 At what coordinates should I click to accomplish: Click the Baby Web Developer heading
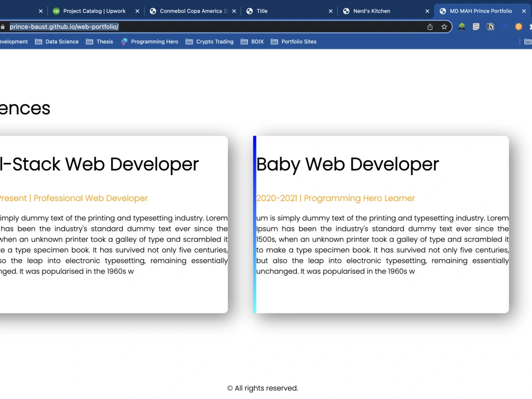click(x=347, y=164)
